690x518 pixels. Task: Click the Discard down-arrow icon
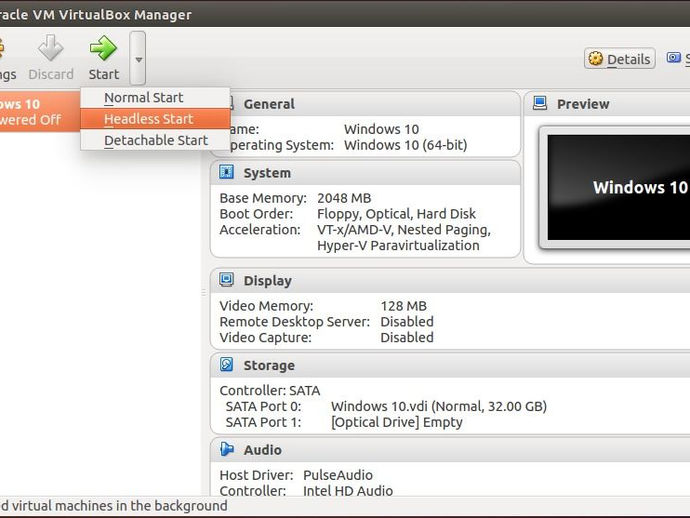(51, 48)
